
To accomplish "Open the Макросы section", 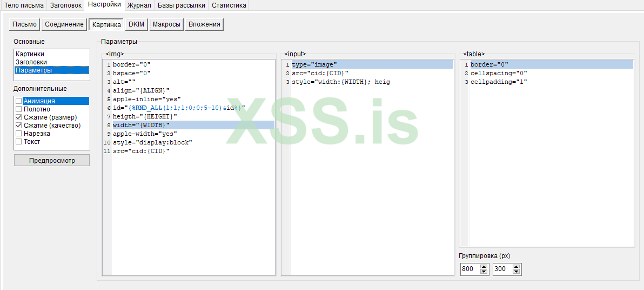I will 166,24.
